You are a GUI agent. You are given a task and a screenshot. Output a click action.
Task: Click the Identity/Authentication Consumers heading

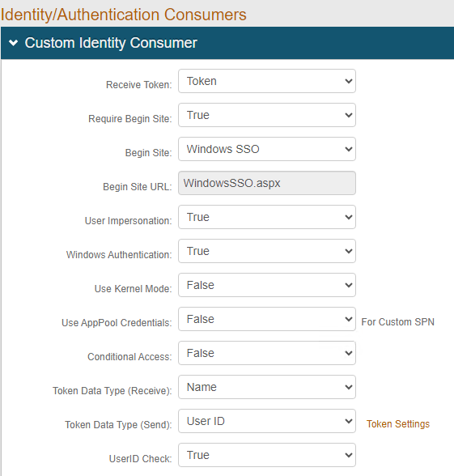click(123, 15)
